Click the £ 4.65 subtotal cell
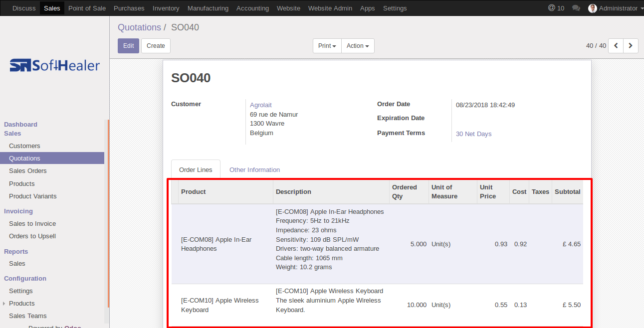Screen dimensions: 644x328 [x=568, y=244]
